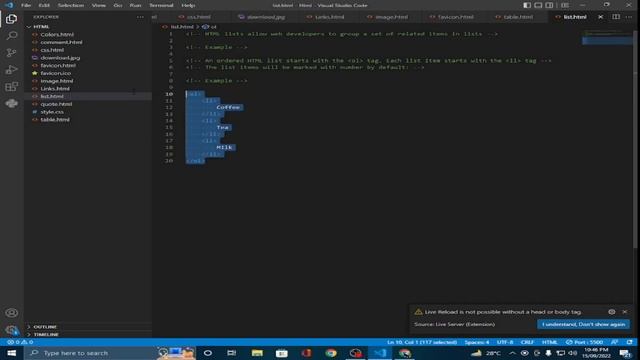Dismiss the Live Reload notification
640x360 pixels.
pos(624,312)
